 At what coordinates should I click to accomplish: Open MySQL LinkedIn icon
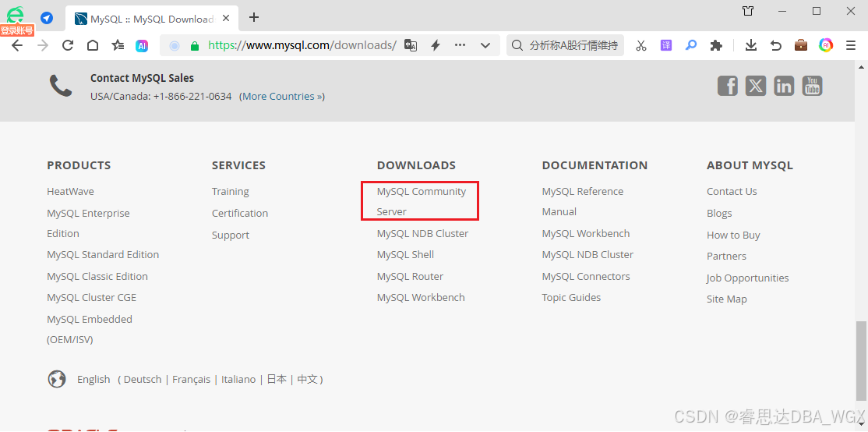click(784, 86)
